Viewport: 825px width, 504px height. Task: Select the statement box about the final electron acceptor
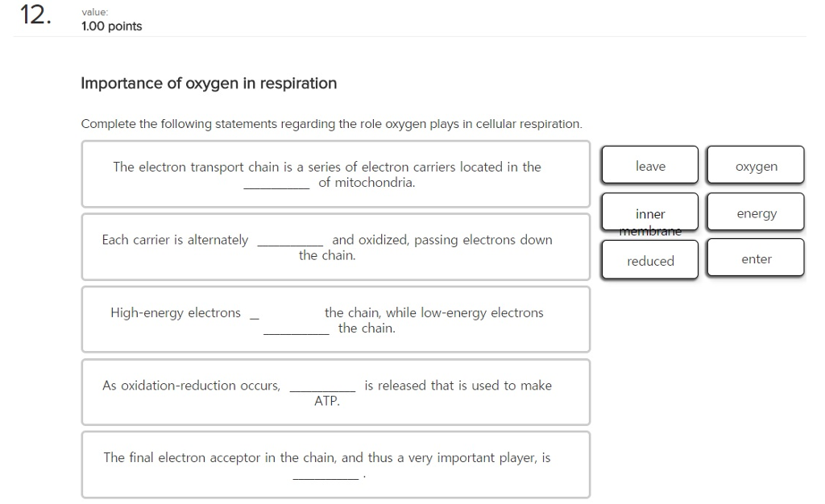click(x=335, y=465)
